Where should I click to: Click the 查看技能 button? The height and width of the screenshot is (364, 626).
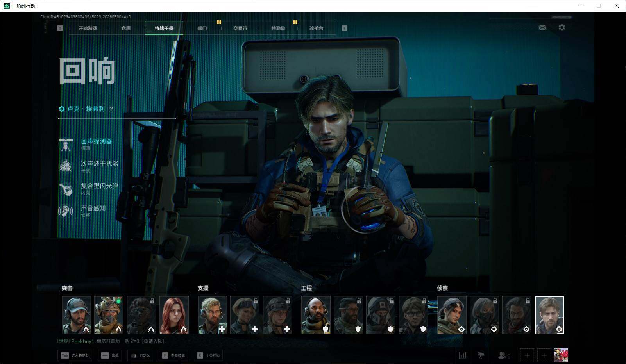(x=173, y=355)
